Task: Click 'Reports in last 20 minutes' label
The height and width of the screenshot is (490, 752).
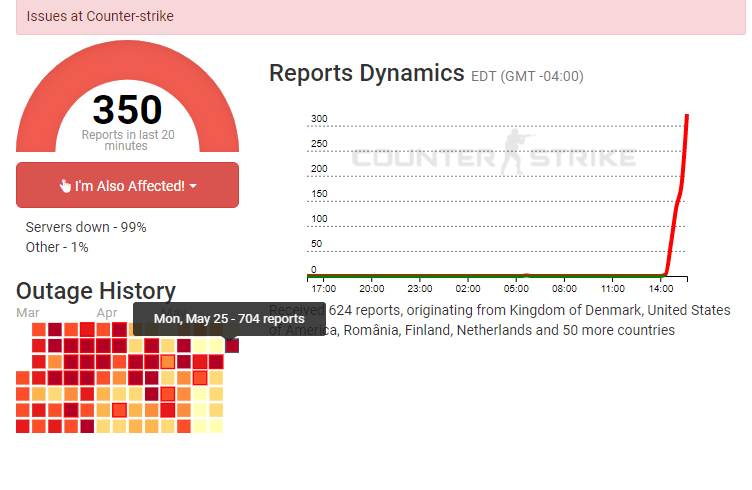Action: click(x=128, y=140)
